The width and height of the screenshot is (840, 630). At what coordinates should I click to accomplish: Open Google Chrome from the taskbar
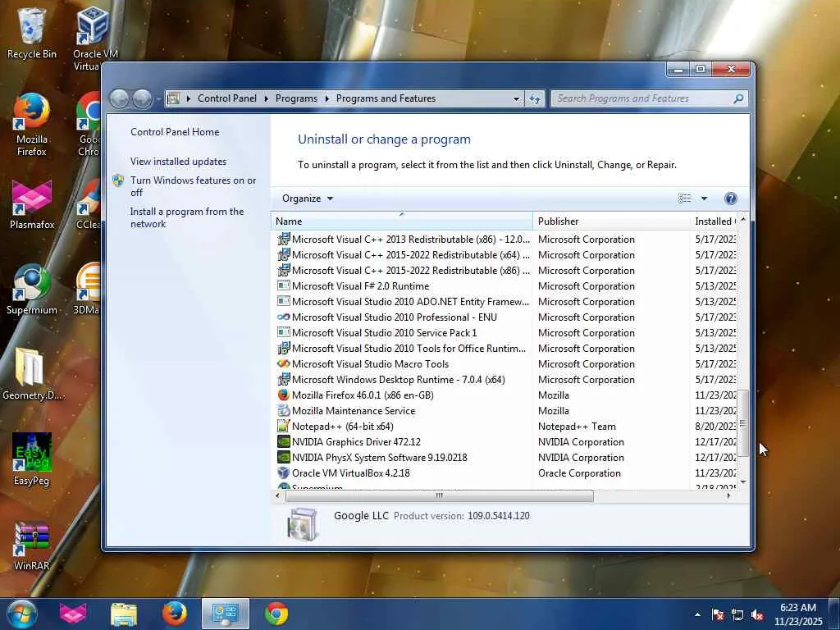click(x=276, y=614)
